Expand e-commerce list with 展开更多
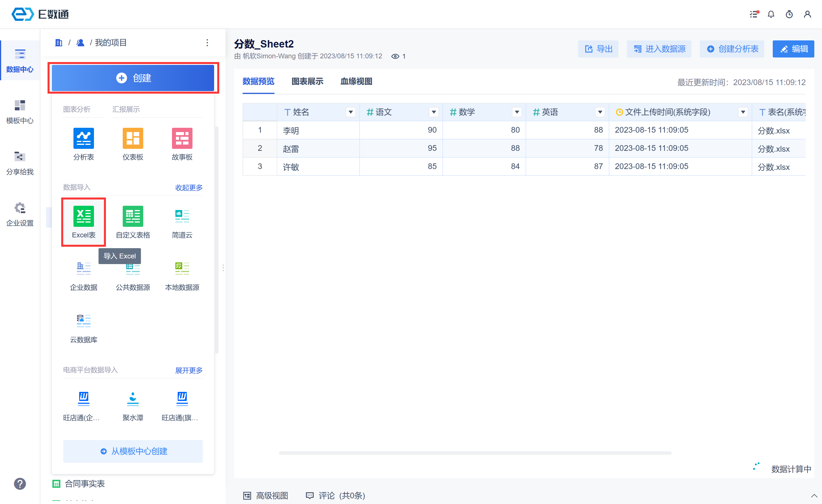Image resolution: width=822 pixels, height=504 pixels. coord(189,370)
